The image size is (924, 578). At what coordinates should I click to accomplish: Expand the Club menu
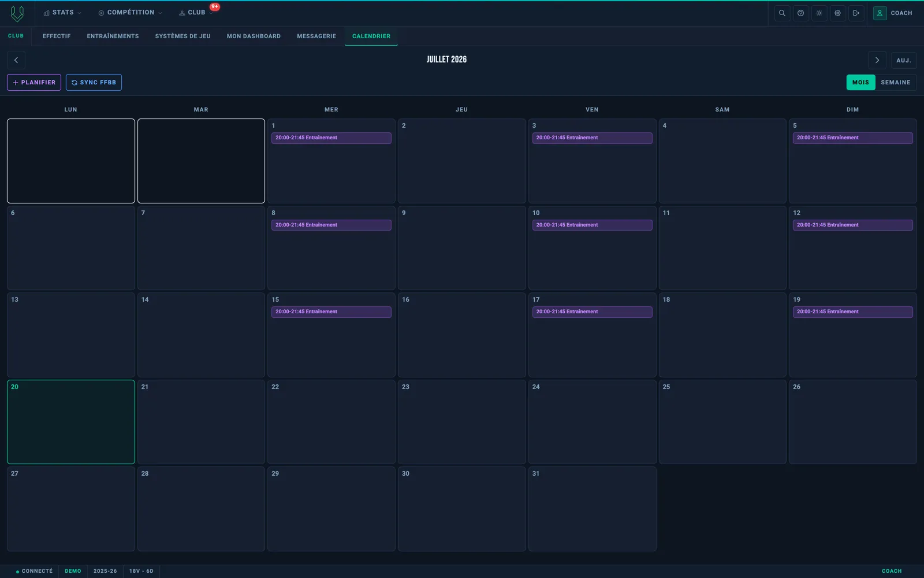[196, 13]
